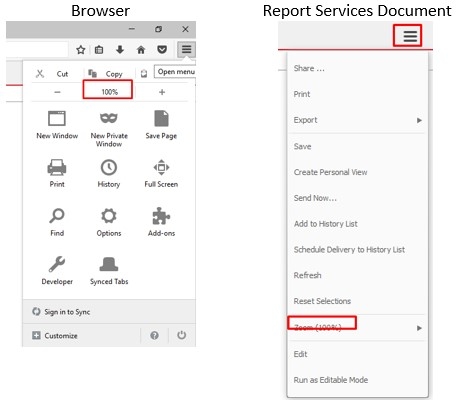This screenshot has width=457, height=402.
Task: Open History clock icon
Action: 109,167
